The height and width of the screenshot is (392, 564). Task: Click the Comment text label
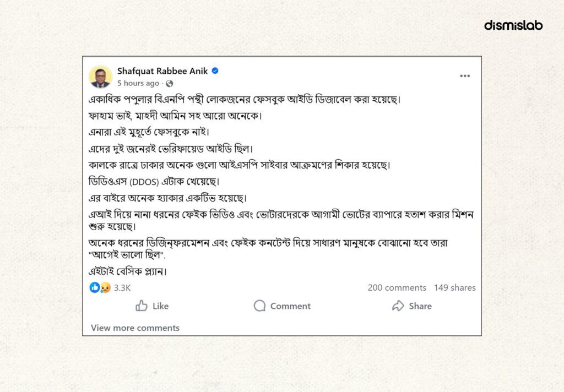click(x=290, y=306)
